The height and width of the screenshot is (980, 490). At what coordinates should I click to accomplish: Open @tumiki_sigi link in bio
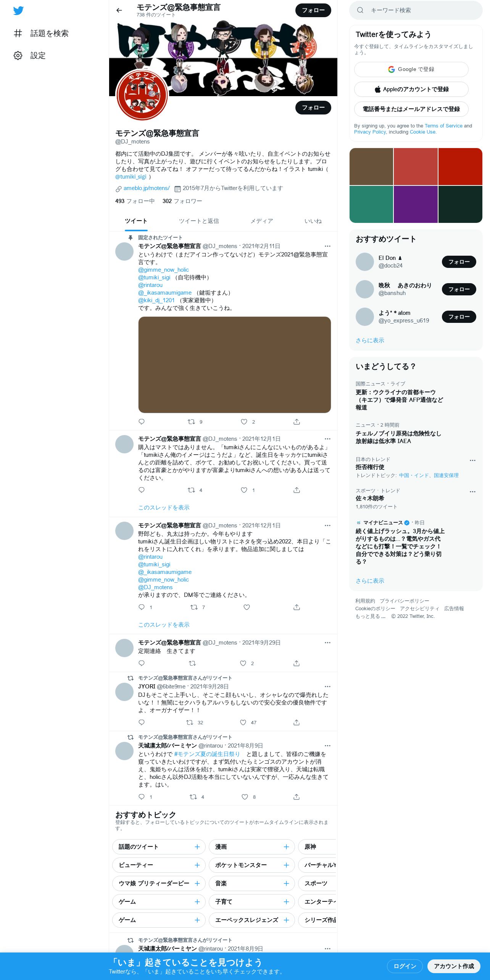tap(131, 177)
